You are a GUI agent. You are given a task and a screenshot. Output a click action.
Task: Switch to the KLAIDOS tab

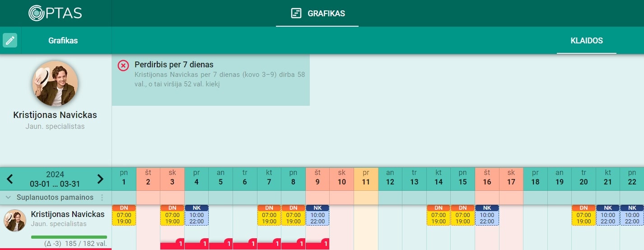pos(587,41)
